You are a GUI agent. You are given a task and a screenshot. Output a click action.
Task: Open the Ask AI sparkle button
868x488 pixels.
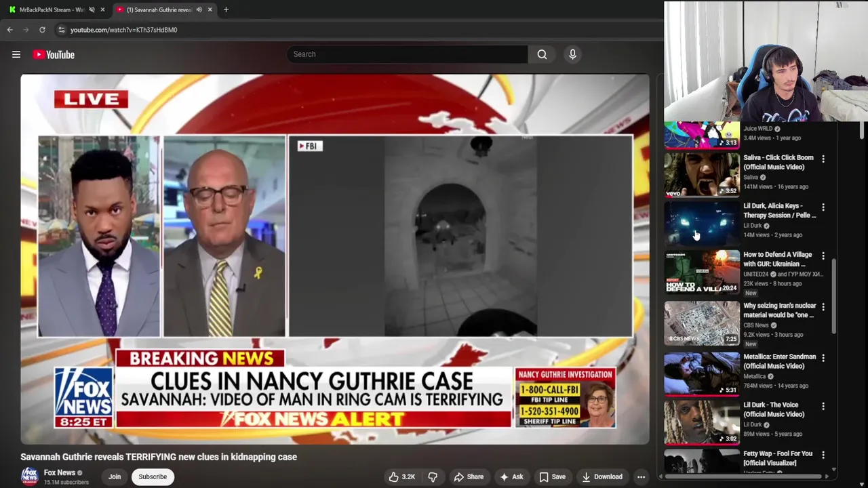(511, 476)
